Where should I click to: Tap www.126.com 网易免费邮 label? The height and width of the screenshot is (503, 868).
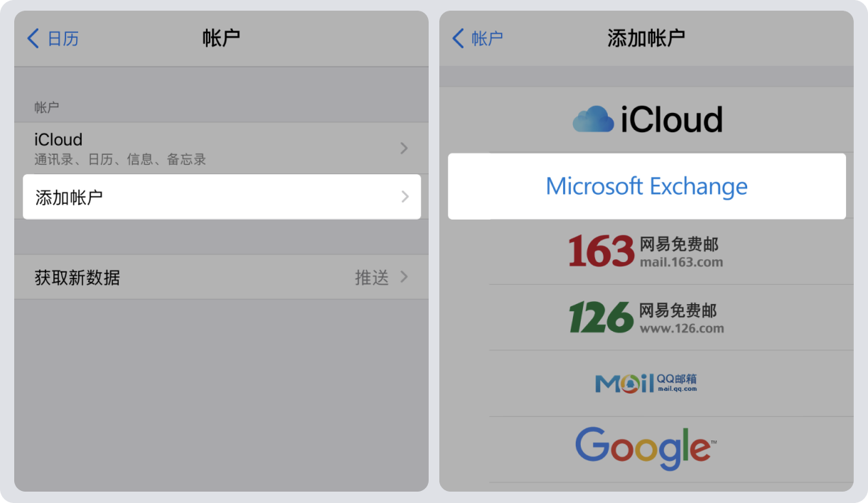coord(681,318)
